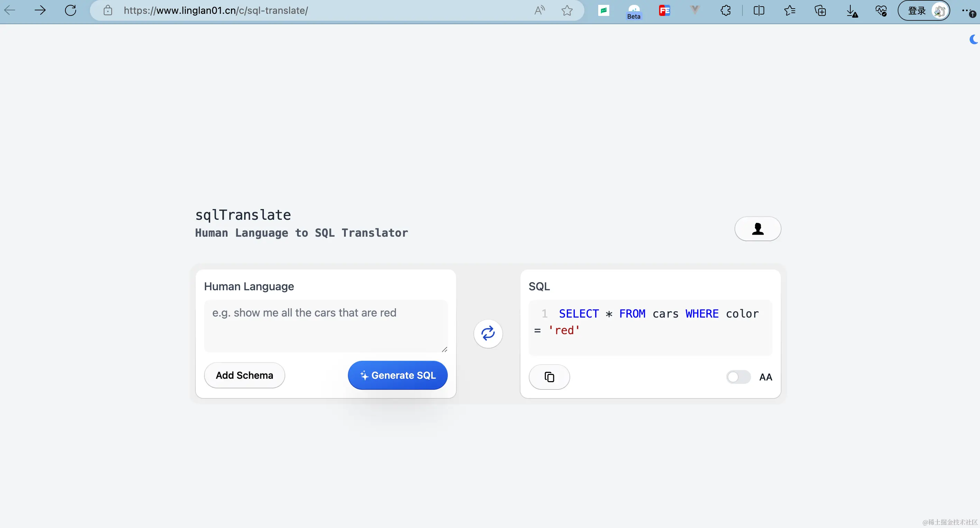This screenshot has width=980, height=528.
Task: Click the 'Human Language' panel heading
Action: click(x=249, y=286)
